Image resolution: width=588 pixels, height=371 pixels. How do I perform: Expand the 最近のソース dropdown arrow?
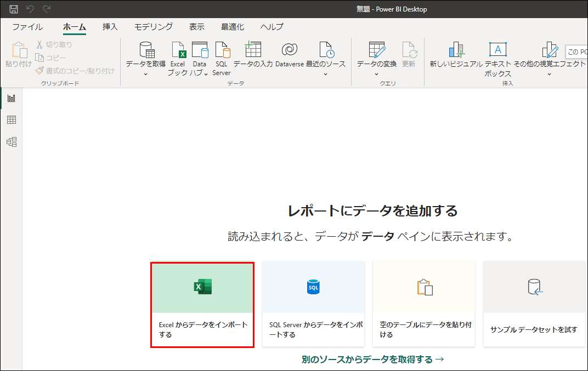click(325, 74)
